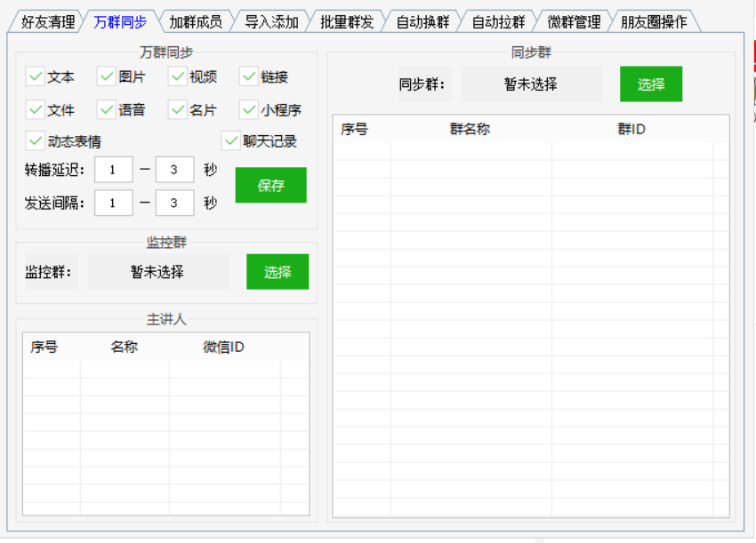The image size is (756, 543).
Task: Click the 同步群 暂未选择 field
Action: coord(530,84)
